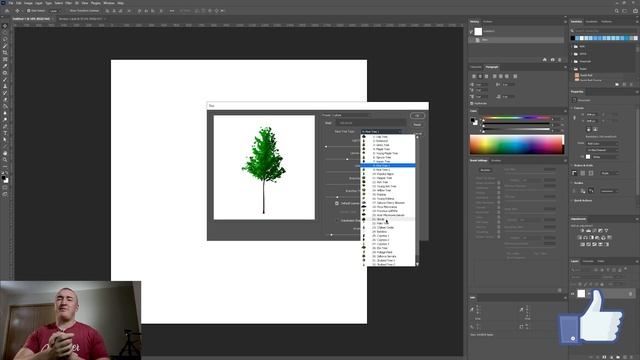Switch to the Character tab
640x360 pixels.
click(476, 67)
